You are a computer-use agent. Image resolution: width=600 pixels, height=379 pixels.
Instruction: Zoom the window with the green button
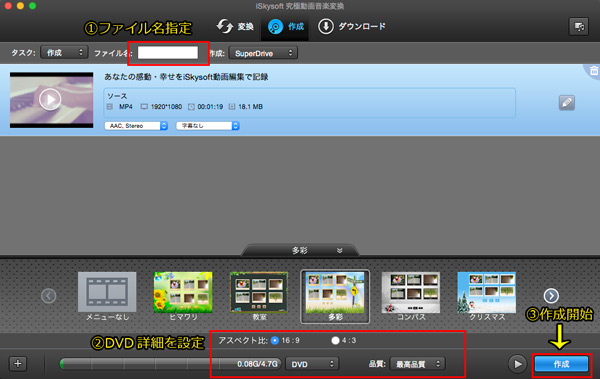(33, 6)
